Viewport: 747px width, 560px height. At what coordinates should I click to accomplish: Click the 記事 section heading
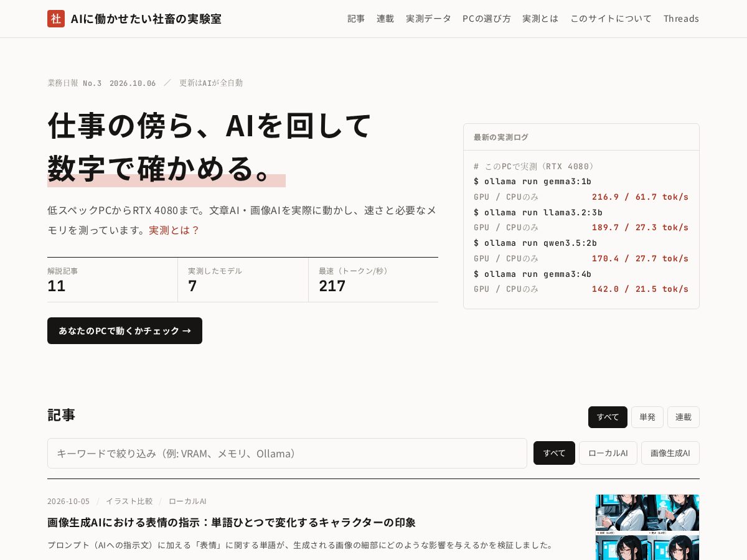pos(61,414)
